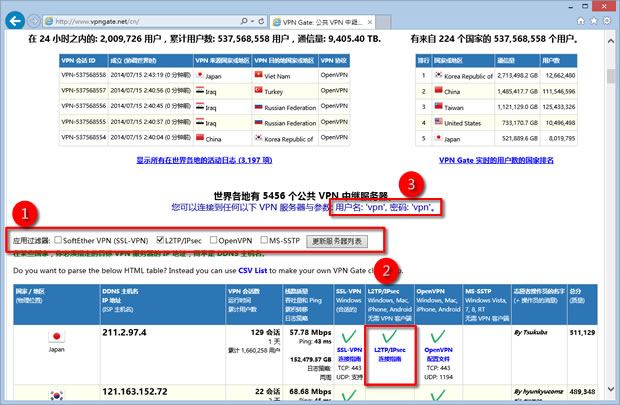620x405 pixels.
Task: Open SSL-VPN connect guide for 211.2.97.4
Action: (x=349, y=354)
